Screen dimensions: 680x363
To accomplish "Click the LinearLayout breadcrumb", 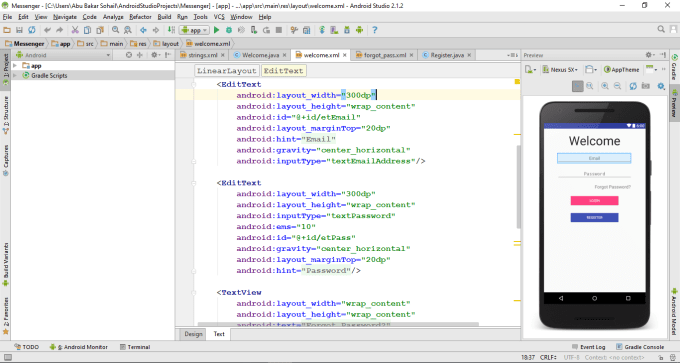I will [226, 71].
